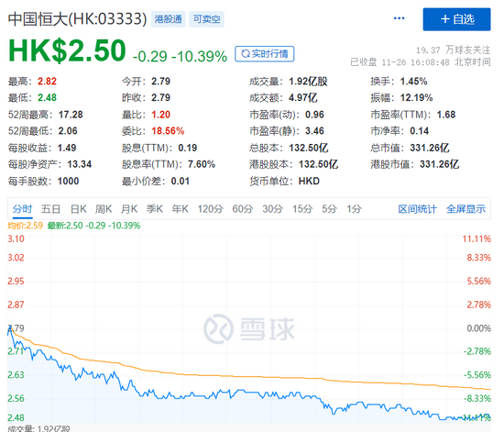Click the 总市值 value 331.26亿

(x=430, y=148)
